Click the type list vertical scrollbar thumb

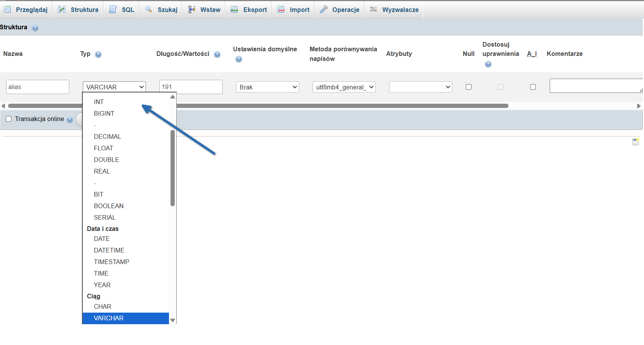[x=172, y=168]
